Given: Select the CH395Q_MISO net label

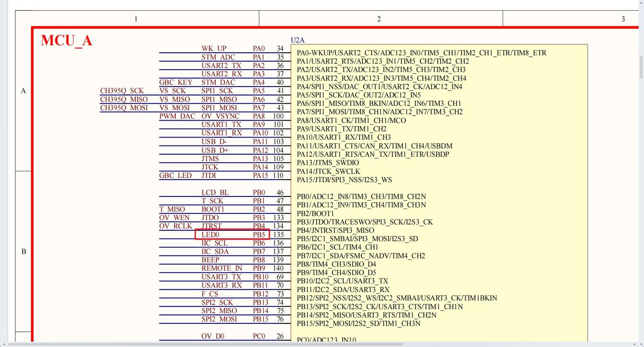Looking at the screenshot, I should tap(124, 99).
